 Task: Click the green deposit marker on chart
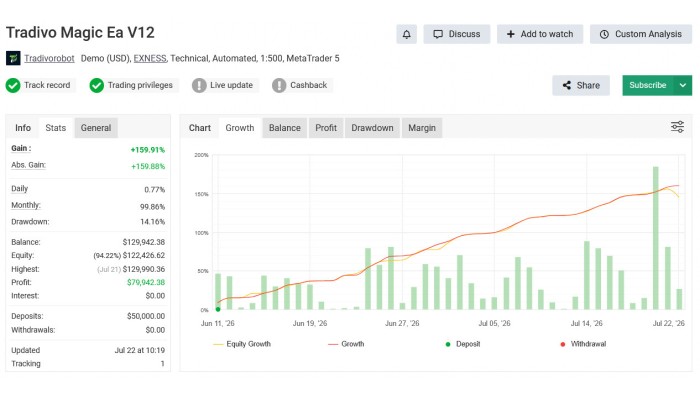point(218,309)
